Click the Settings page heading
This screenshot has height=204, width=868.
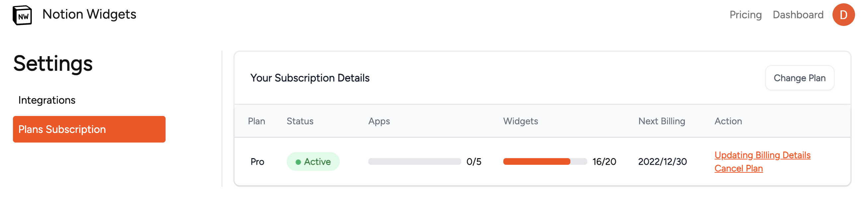[52, 64]
